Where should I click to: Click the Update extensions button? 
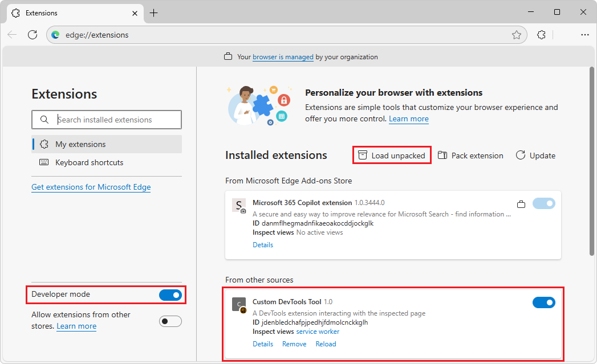tap(535, 155)
